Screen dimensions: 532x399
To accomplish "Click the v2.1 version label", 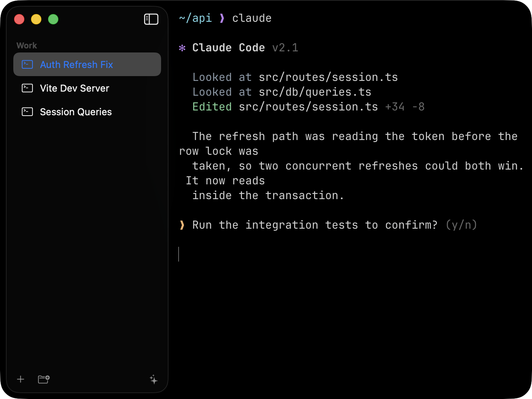I will [285, 48].
